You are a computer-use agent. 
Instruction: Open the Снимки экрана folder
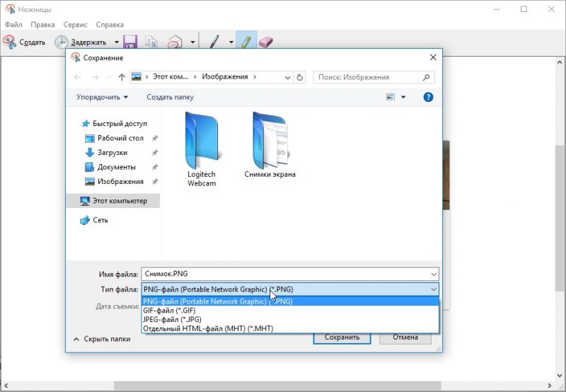click(x=270, y=145)
